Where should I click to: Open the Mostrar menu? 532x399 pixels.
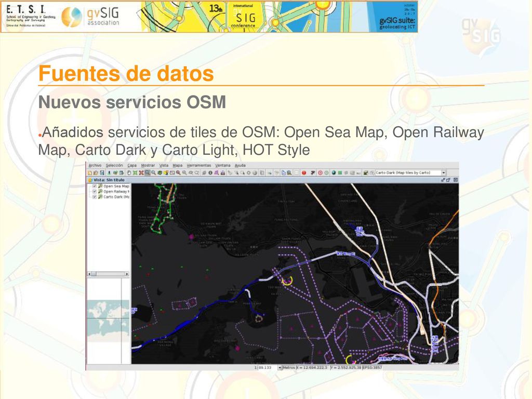(148, 165)
